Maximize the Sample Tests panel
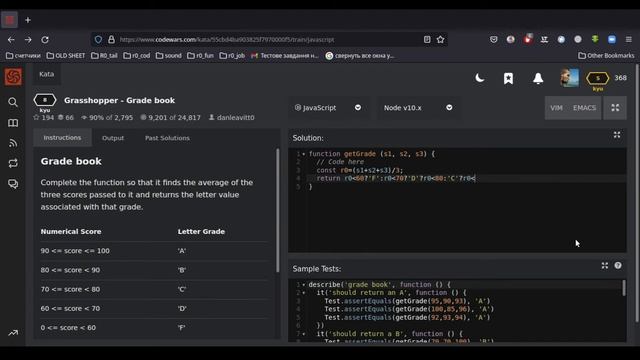640x360 pixels. click(x=604, y=266)
